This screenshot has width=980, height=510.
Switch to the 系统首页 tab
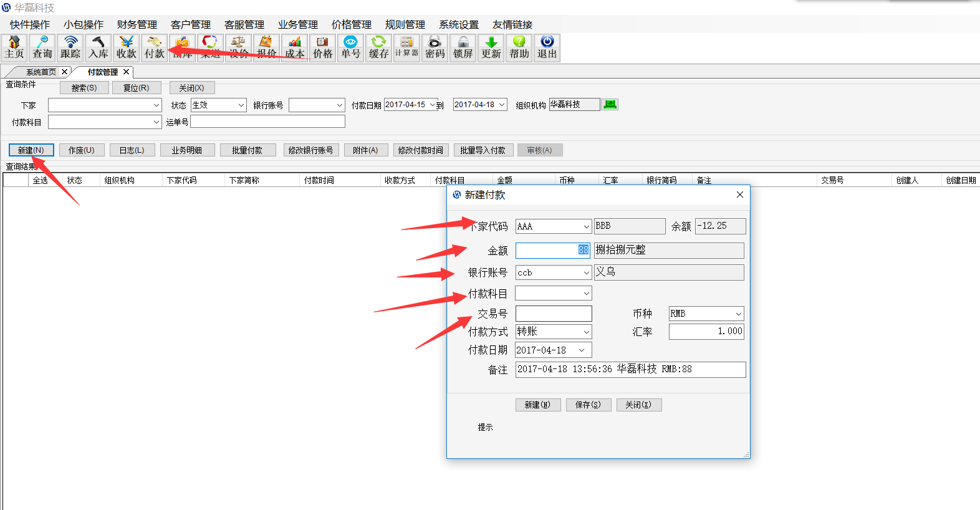point(41,72)
